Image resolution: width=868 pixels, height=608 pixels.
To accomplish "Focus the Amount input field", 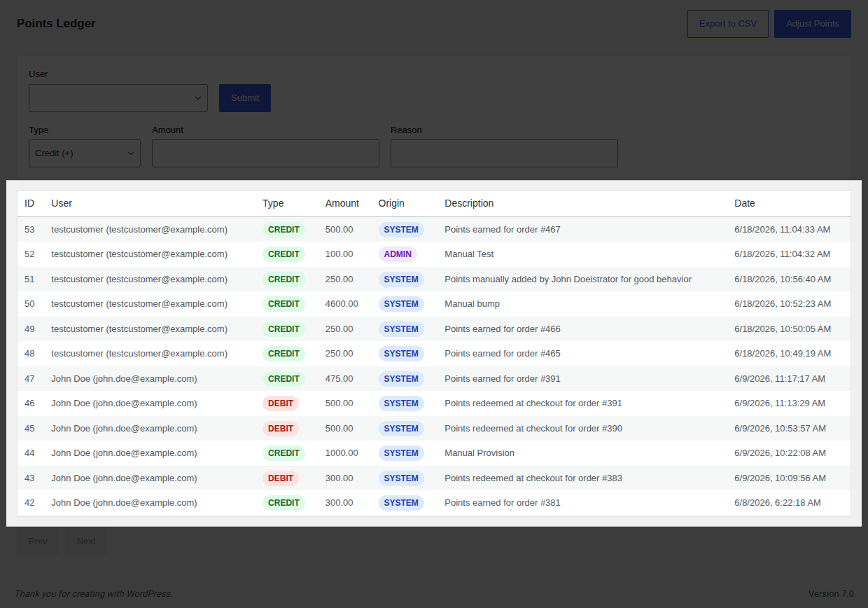I will (x=265, y=153).
